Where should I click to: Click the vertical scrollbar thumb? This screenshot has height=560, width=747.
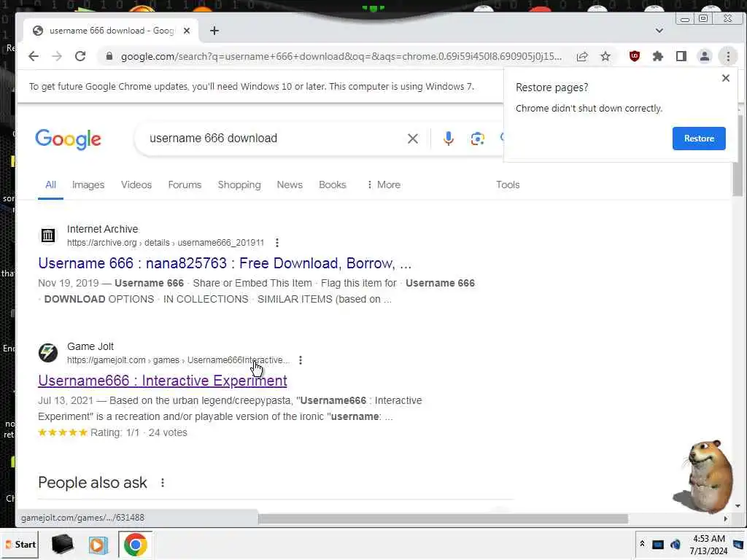(x=738, y=155)
